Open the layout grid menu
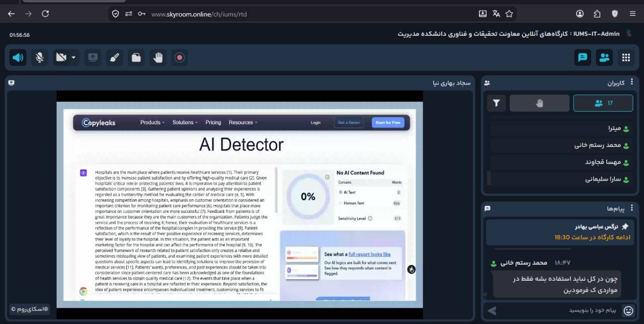 click(x=626, y=57)
